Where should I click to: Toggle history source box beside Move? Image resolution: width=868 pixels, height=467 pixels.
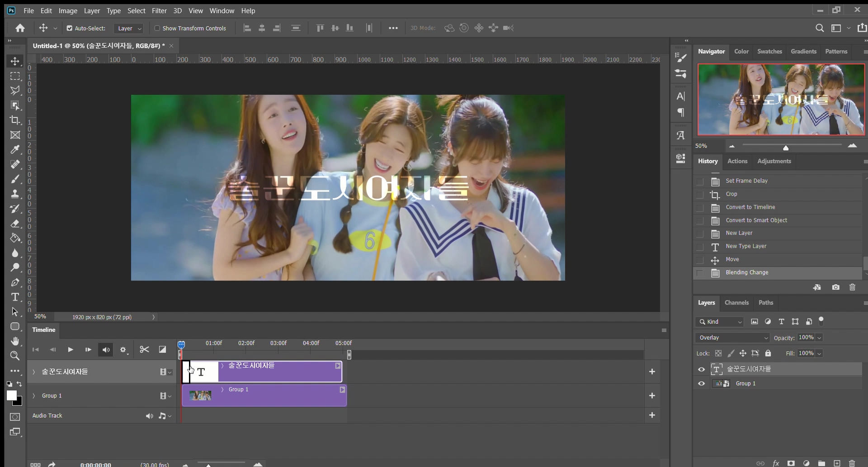[700, 260]
